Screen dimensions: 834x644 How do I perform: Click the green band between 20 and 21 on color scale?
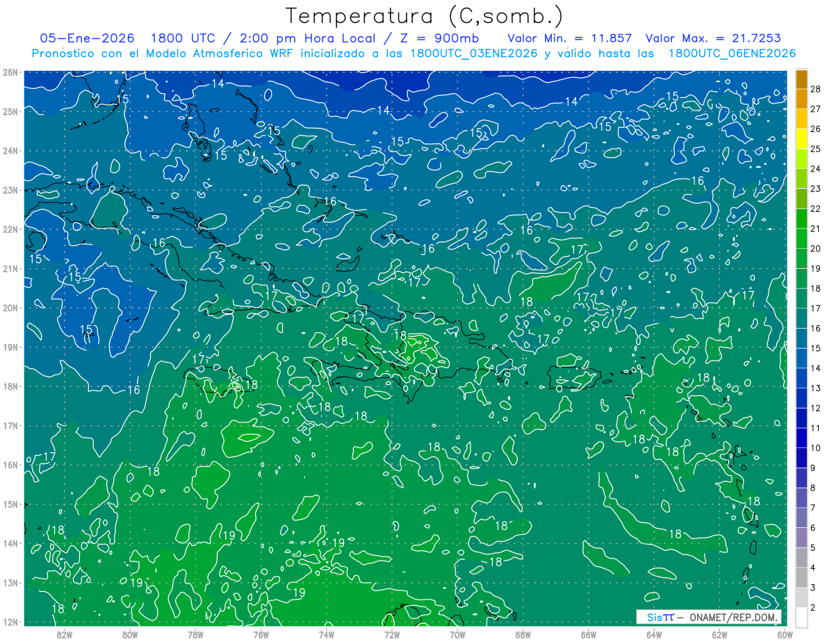tap(801, 239)
